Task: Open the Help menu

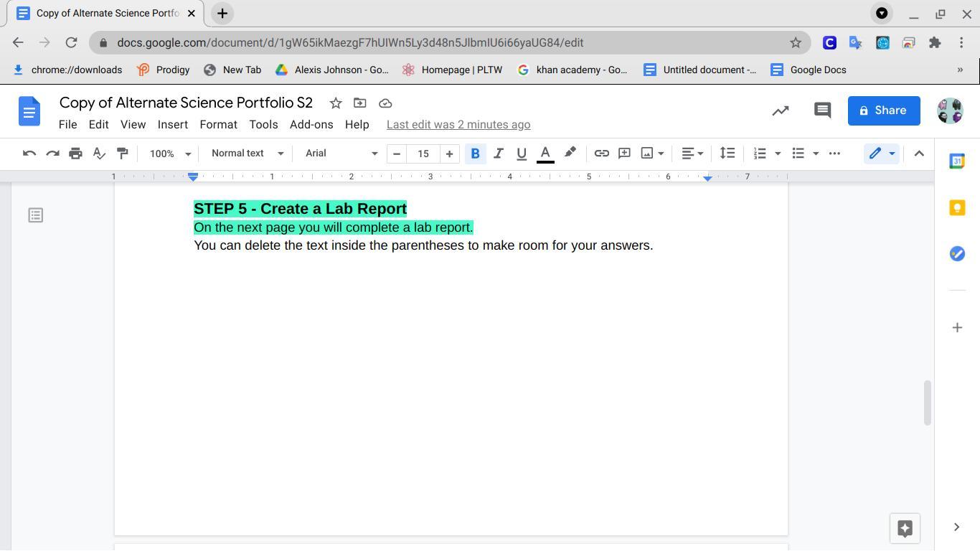Action: (x=357, y=124)
